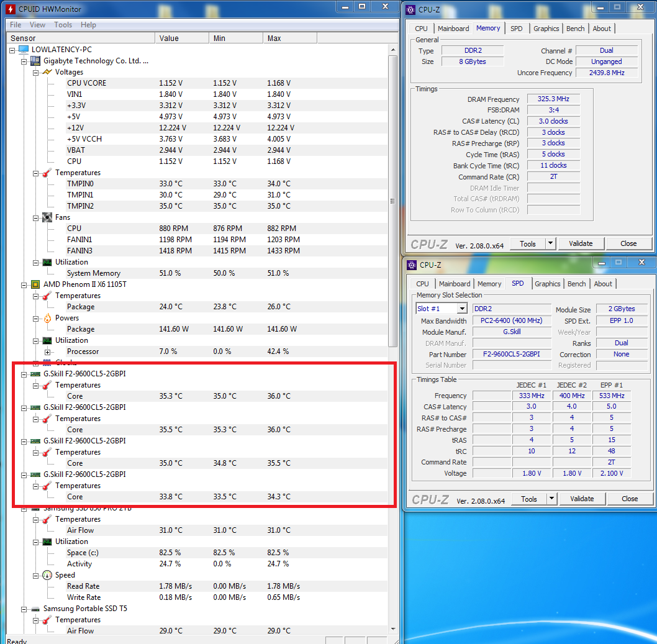Screen dimensions: 657x644
Task: Click the lower CPU-Z window title icon
Action: (412, 265)
